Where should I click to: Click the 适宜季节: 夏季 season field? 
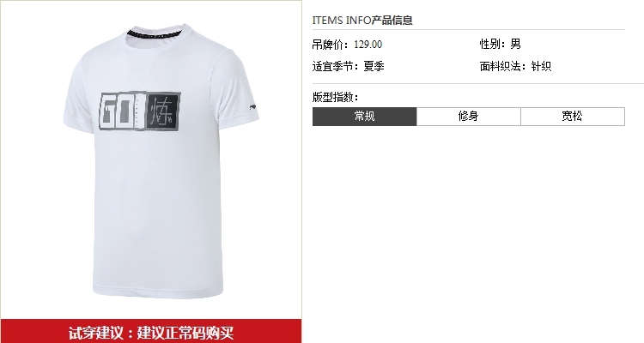tap(349, 66)
